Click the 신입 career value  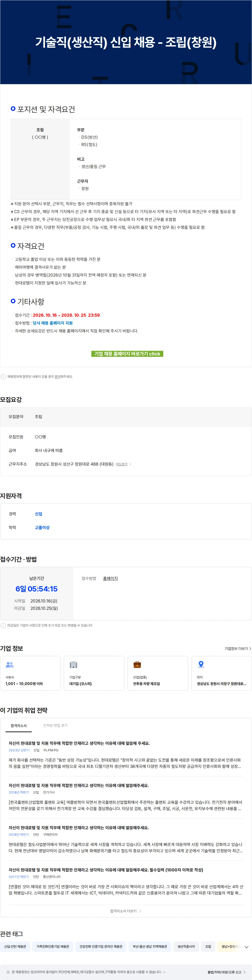click(38, 514)
